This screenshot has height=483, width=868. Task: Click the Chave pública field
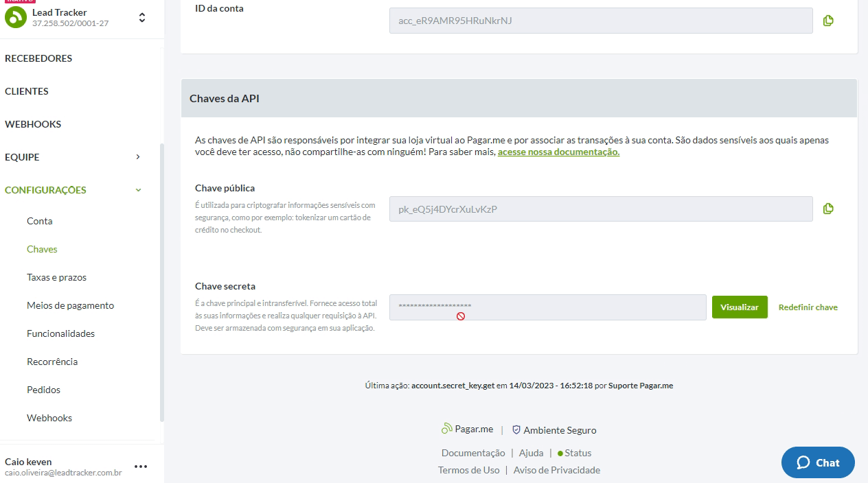tap(601, 209)
